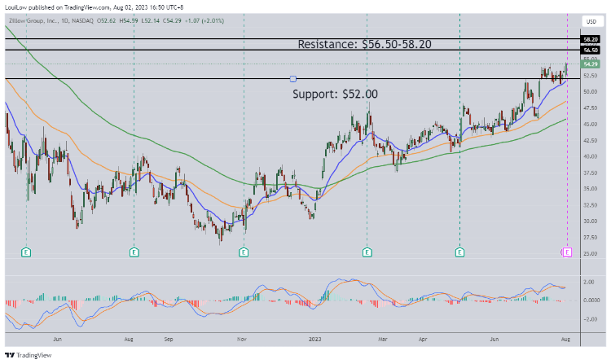Select the earnings E marker before Mar 2023
Screen dimensions: 611x364
[367, 252]
